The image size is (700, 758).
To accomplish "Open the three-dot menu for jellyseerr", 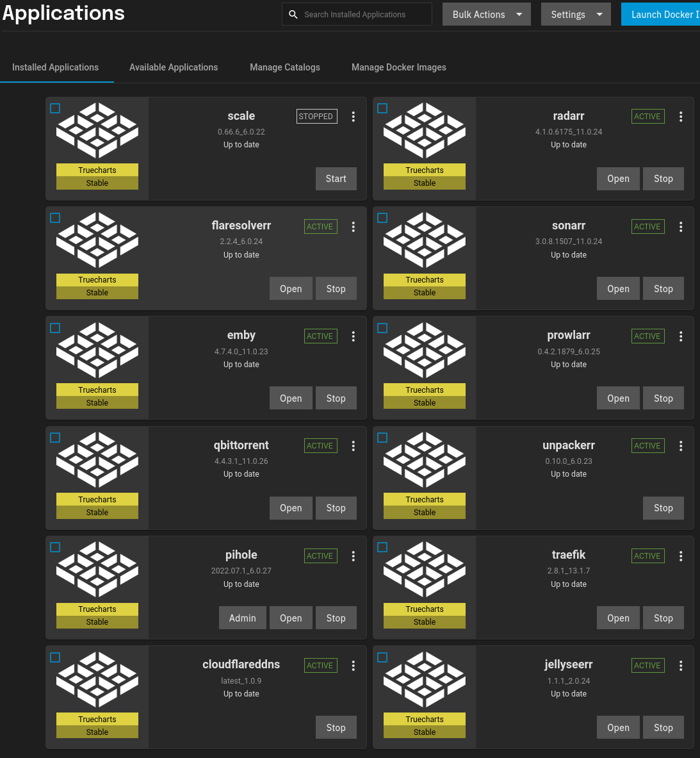I will click(681, 666).
